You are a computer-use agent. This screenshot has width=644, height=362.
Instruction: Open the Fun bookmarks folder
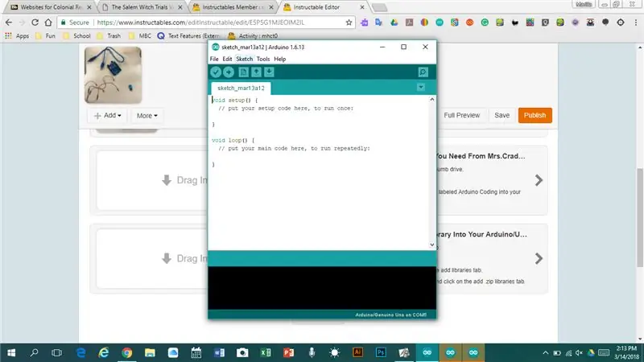pos(45,36)
